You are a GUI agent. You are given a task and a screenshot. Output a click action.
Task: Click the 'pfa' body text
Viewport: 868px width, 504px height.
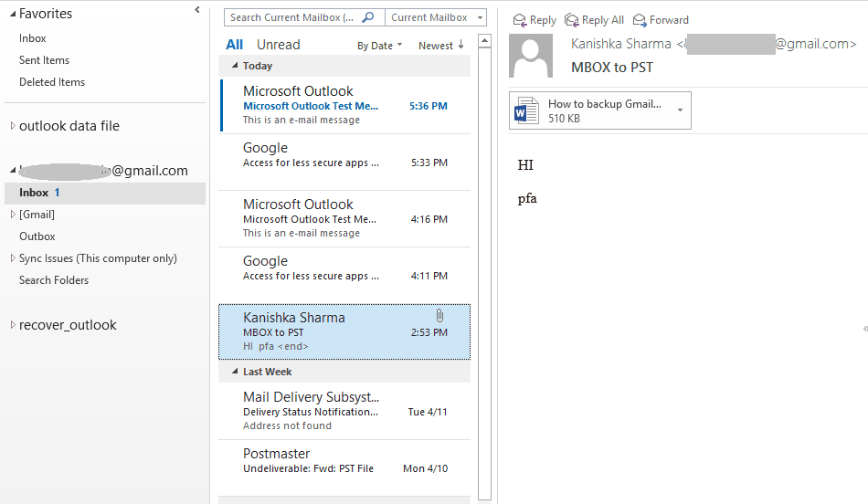point(527,199)
